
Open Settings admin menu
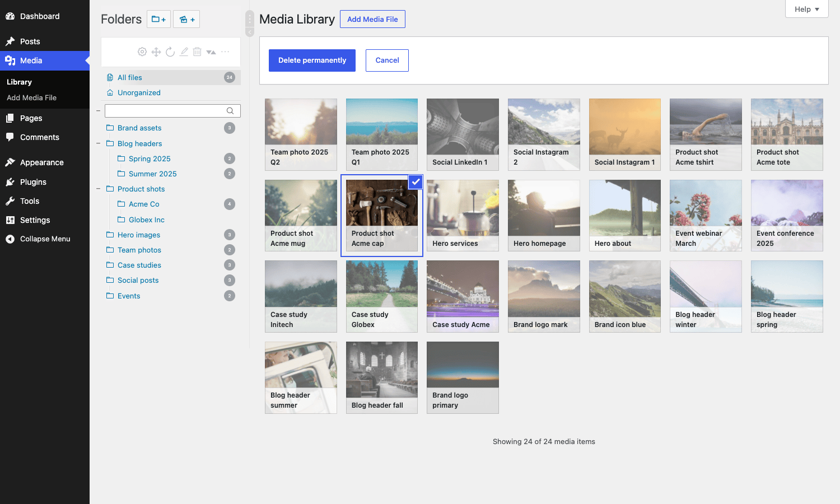(x=45, y=220)
